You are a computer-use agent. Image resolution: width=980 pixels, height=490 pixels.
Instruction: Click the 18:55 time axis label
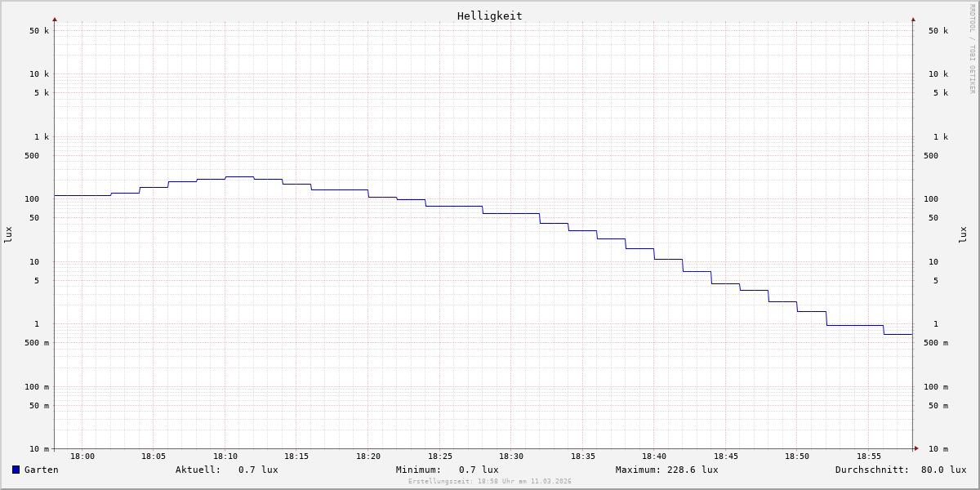[869, 457]
